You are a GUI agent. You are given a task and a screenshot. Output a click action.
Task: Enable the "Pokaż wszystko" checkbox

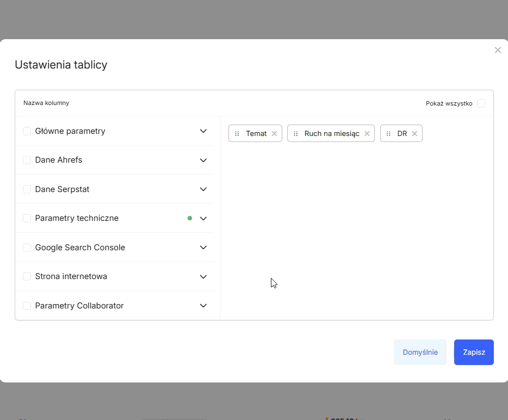[481, 103]
